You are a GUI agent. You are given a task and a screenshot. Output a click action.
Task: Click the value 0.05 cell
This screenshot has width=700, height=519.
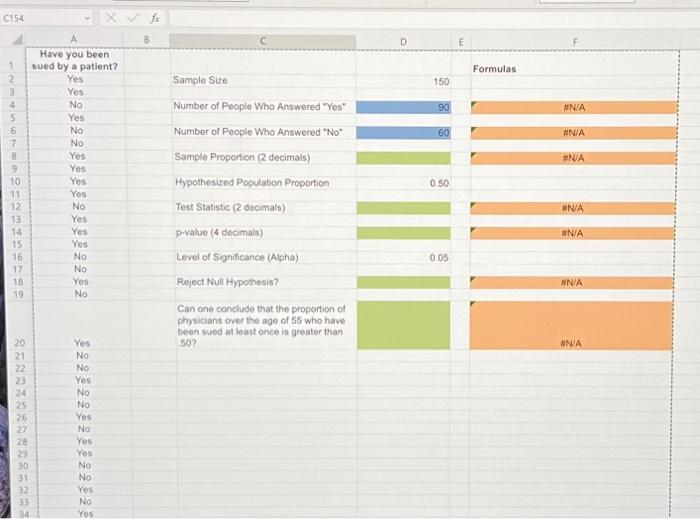click(404, 257)
